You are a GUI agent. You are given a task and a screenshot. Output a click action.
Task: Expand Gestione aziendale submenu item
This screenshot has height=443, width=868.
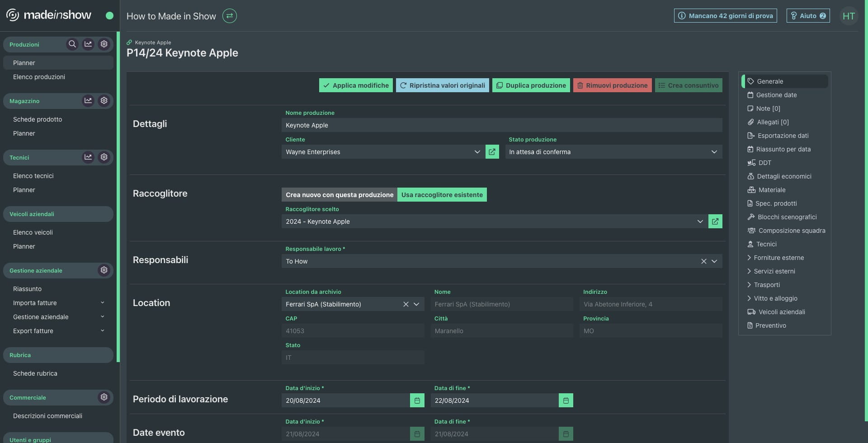click(59, 317)
